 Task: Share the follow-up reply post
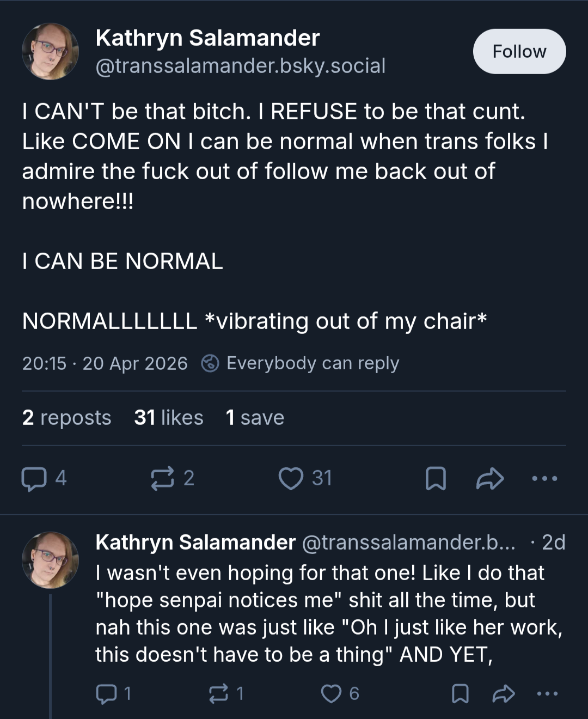click(x=503, y=693)
